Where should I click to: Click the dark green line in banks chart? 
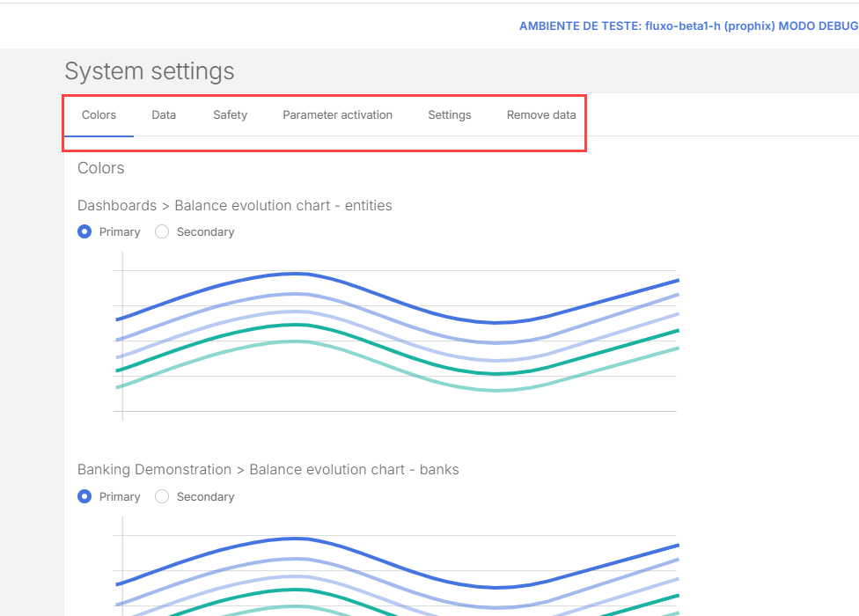tap(299, 590)
